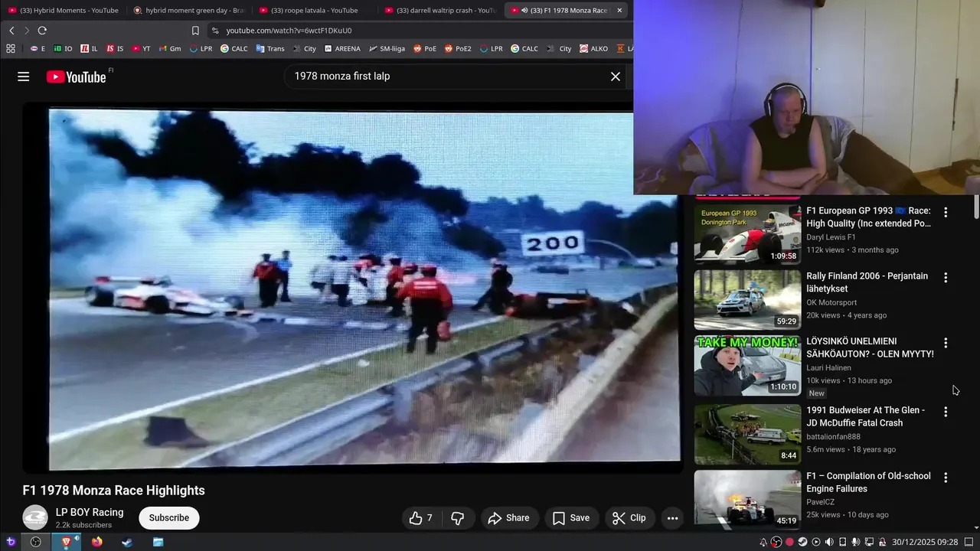Click the Monza crash video player
The height and width of the screenshot is (551, 980).
[352, 289]
